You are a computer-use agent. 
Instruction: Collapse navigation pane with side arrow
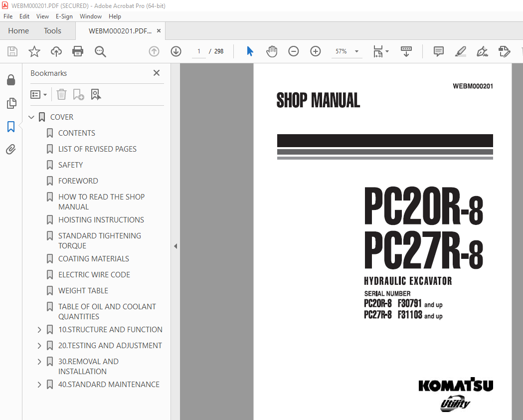point(175,246)
